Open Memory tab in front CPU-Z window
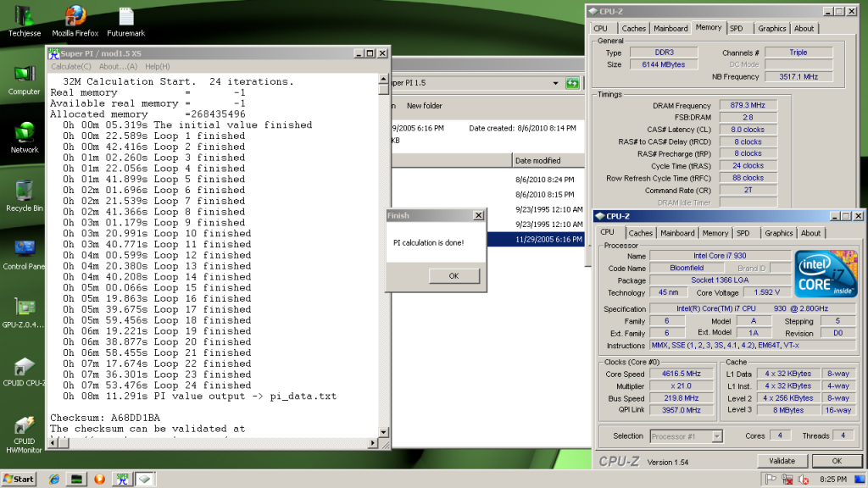The image size is (868, 488). (715, 233)
